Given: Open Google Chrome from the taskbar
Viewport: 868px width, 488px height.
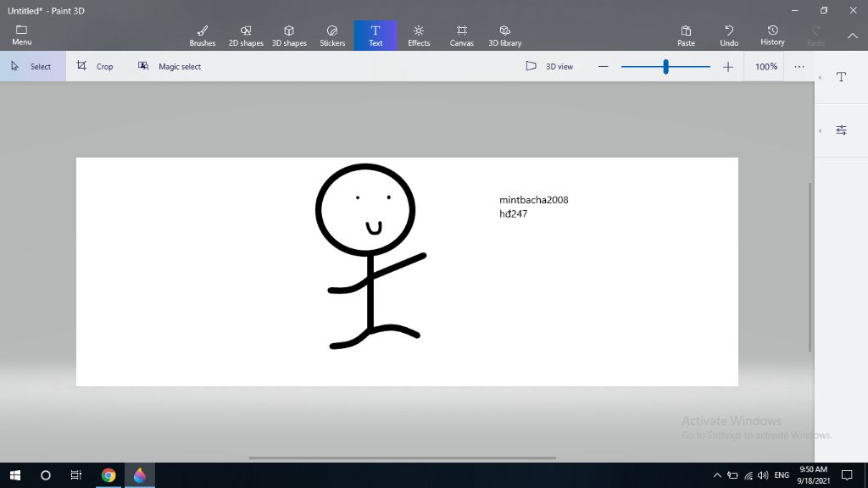Looking at the screenshot, I should (108, 475).
